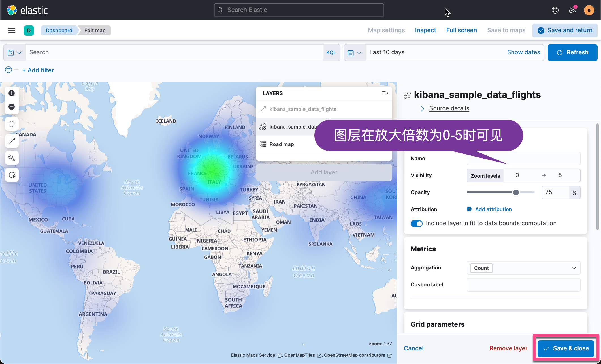Open the main navigation hamburger menu
This screenshot has height=364, width=601.
[x=12, y=30]
